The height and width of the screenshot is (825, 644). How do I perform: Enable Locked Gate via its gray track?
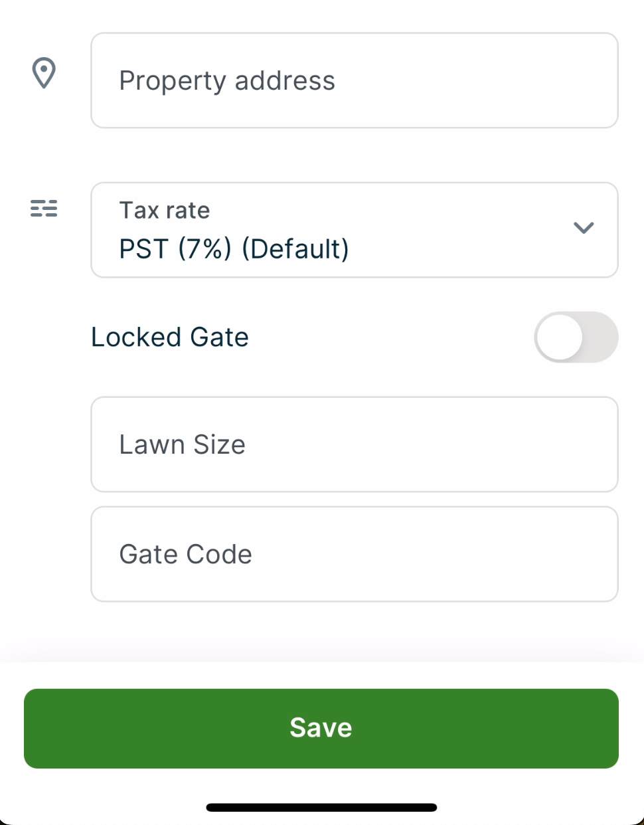click(600, 337)
